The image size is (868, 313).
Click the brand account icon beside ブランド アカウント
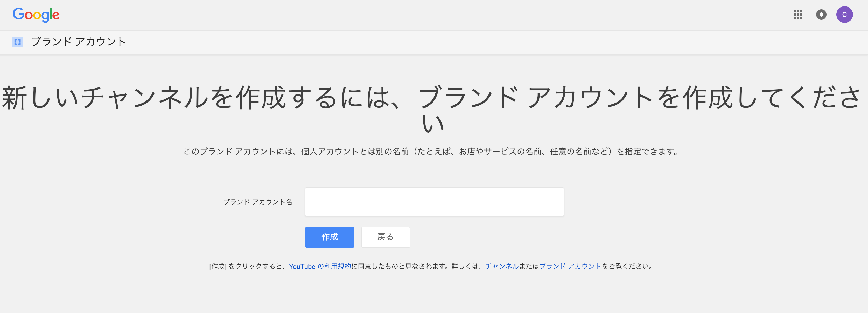click(18, 42)
